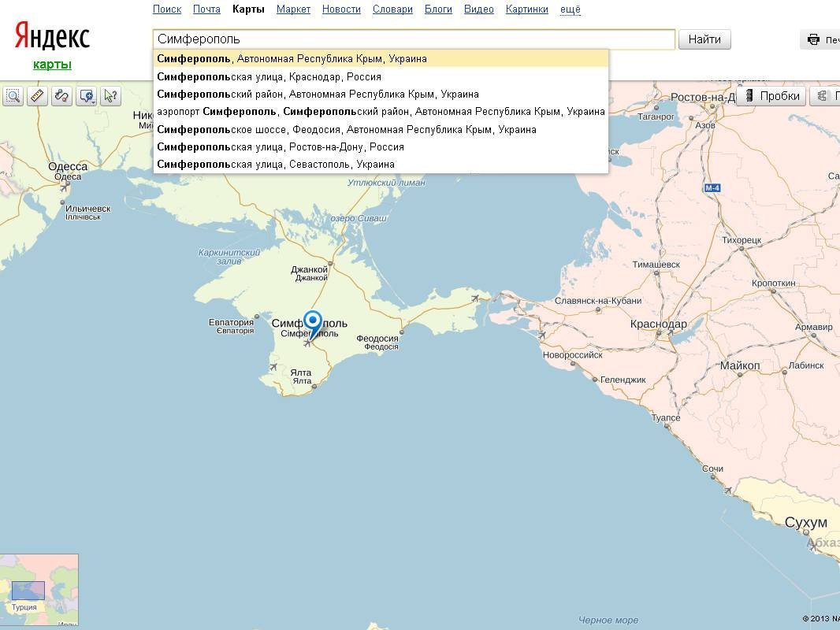The width and height of the screenshot is (840, 630).
Task: Click the overview minimap thumbnail
Action: coord(39,591)
